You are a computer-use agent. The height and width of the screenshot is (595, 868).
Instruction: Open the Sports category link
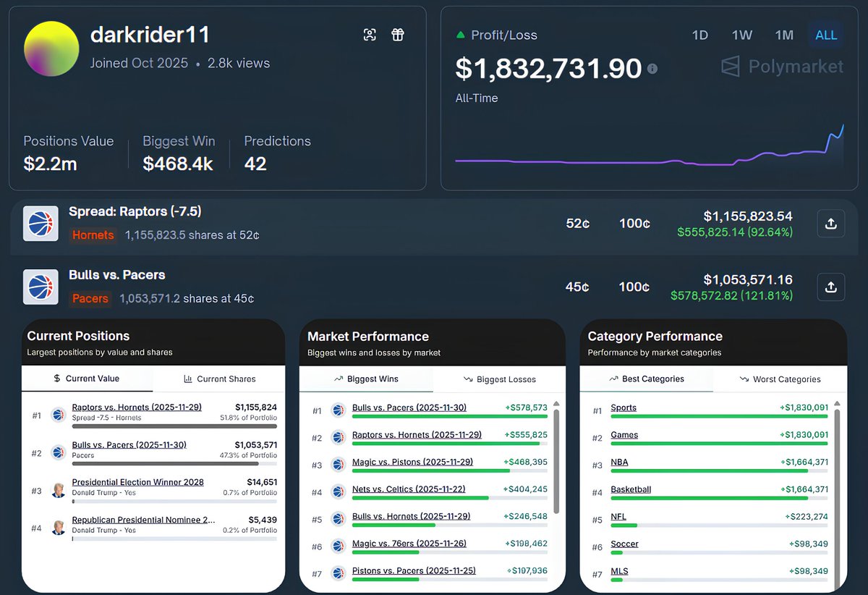[x=623, y=408]
